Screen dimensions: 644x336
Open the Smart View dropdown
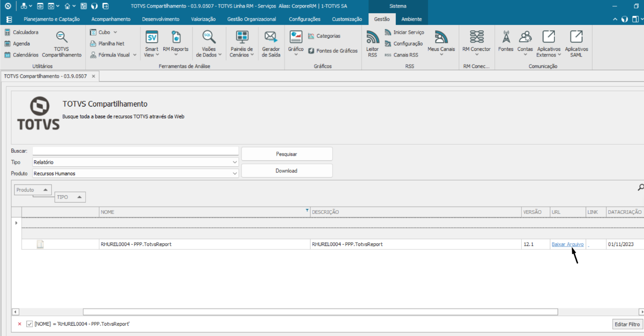[x=151, y=44]
